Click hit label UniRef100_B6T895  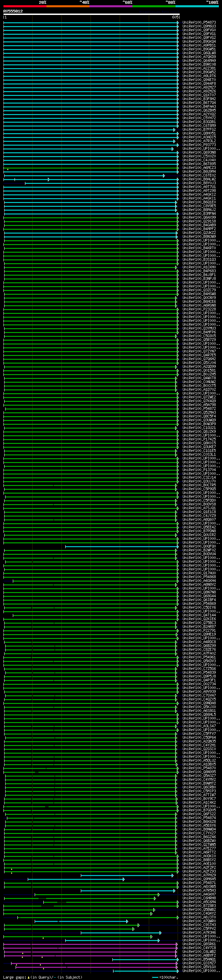point(199,164)
